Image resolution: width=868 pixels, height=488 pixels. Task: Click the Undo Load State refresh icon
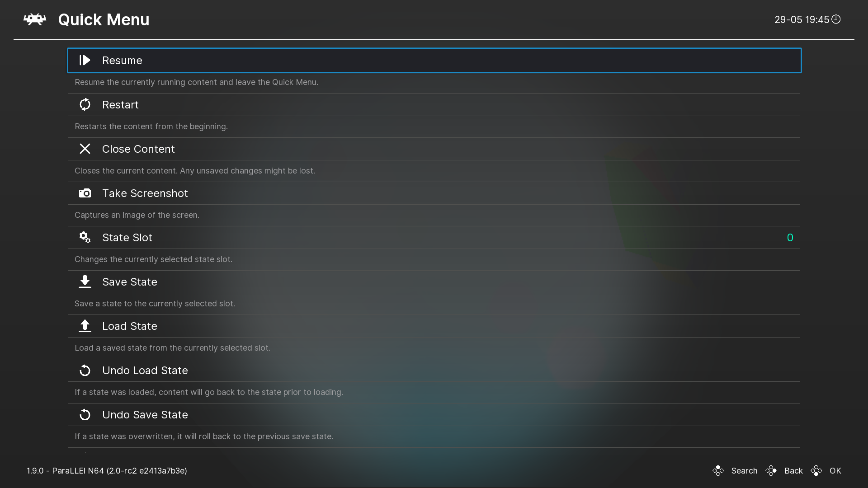point(85,370)
